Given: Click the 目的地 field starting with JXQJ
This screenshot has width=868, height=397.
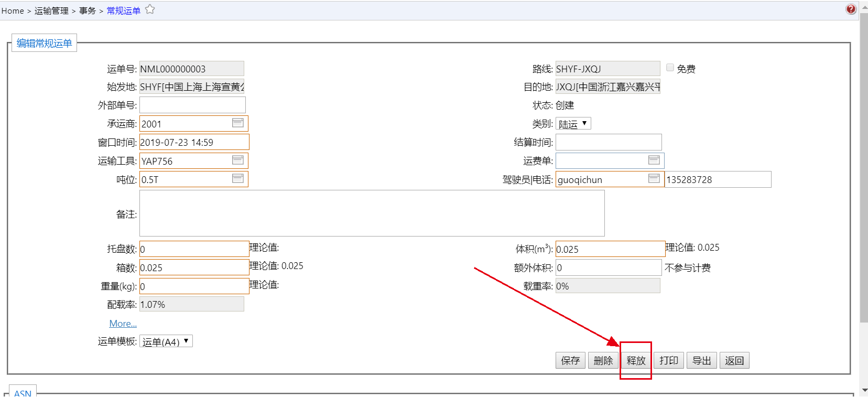Looking at the screenshot, I should [608, 87].
